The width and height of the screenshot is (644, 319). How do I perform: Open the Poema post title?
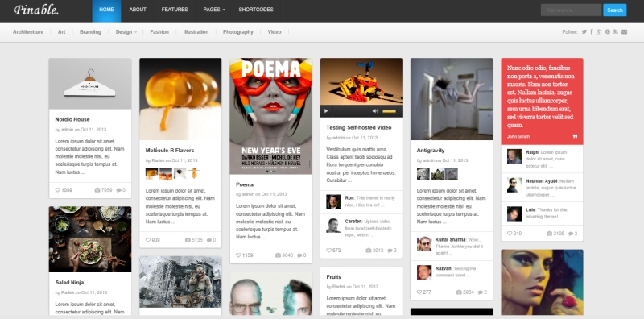245,184
